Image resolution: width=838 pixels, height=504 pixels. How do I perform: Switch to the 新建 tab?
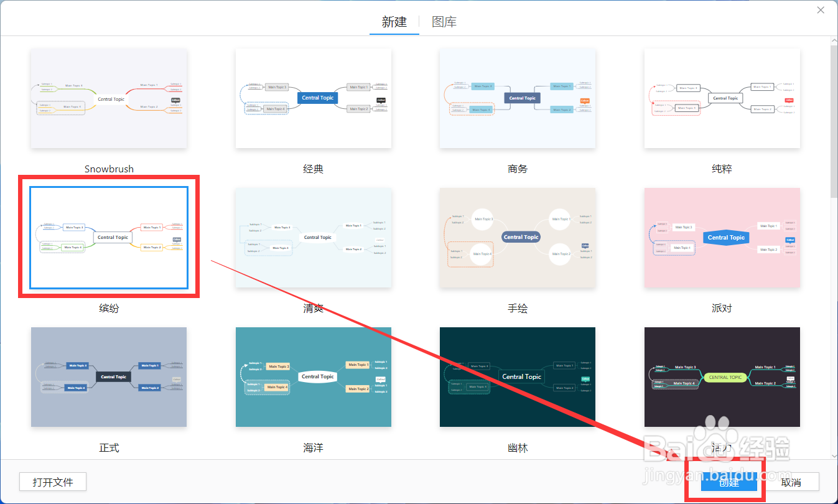click(394, 22)
